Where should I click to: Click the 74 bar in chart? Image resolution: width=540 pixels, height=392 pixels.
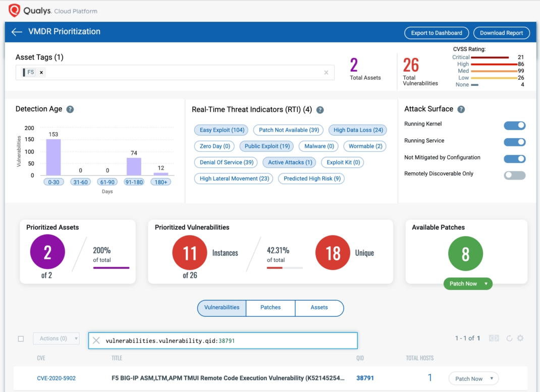point(134,166)
